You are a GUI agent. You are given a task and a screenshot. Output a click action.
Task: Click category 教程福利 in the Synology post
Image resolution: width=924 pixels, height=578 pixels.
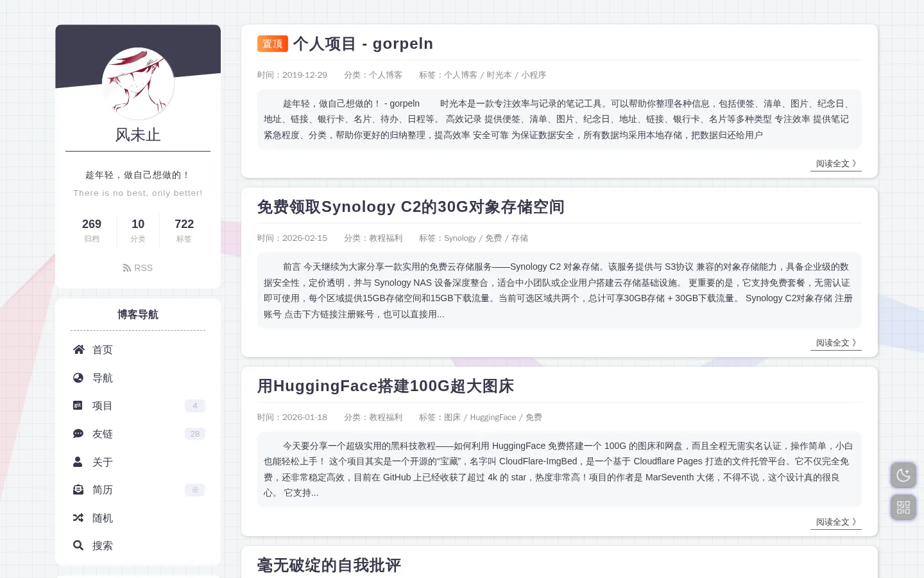[386, 238]
